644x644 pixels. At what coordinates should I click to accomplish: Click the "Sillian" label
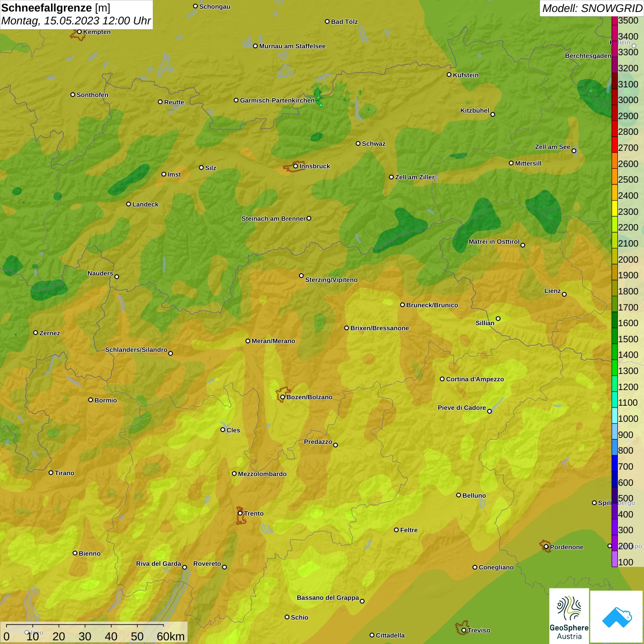(485, 323)
